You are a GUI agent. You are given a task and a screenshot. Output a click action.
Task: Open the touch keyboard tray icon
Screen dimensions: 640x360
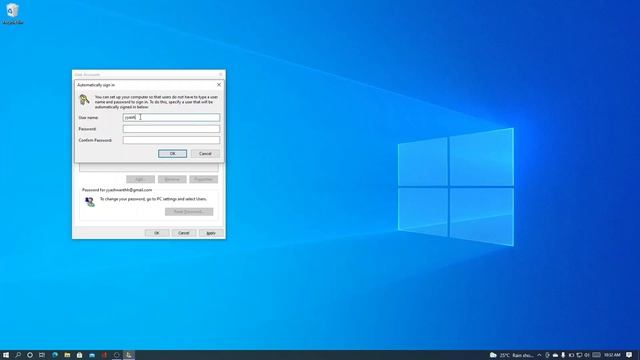pyautogui.click(x=596, y=355)
